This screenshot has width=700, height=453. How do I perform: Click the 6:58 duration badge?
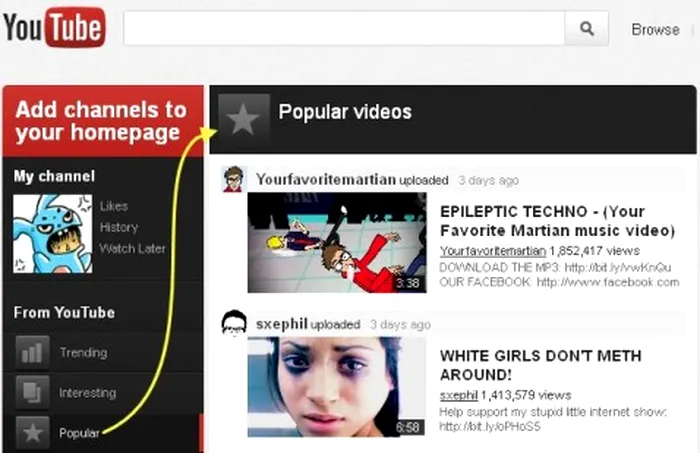coord(408,428)
